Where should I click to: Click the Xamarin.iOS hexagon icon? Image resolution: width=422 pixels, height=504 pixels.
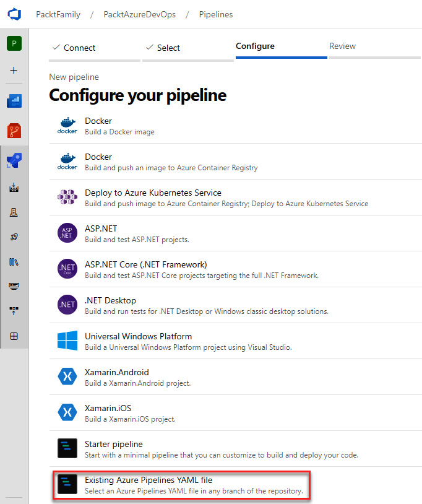(x=67, y=412)
